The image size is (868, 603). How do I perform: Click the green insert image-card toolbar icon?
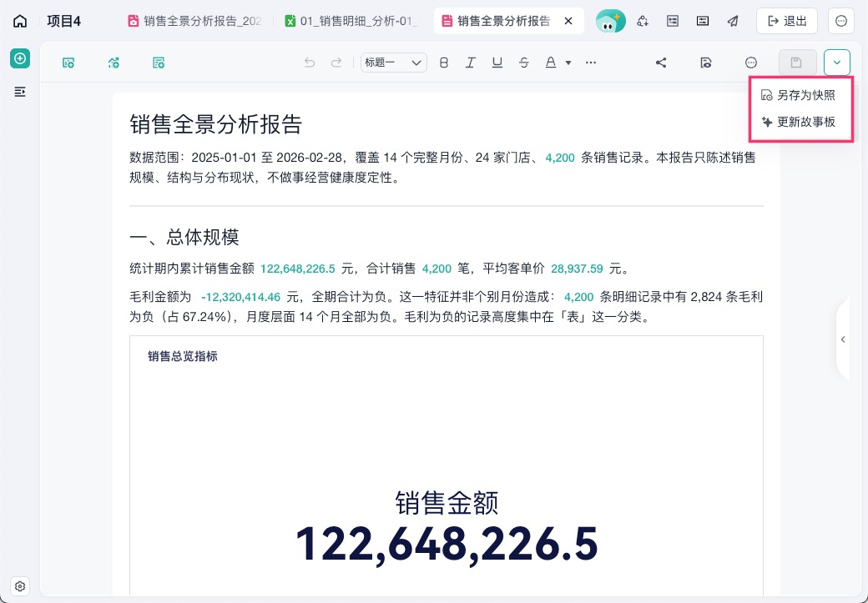point(68,63)
